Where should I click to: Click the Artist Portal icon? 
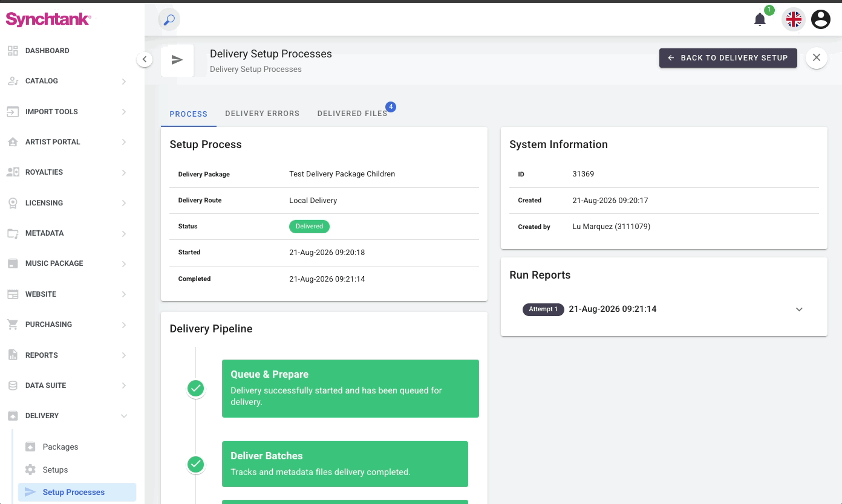click(13, 142)
